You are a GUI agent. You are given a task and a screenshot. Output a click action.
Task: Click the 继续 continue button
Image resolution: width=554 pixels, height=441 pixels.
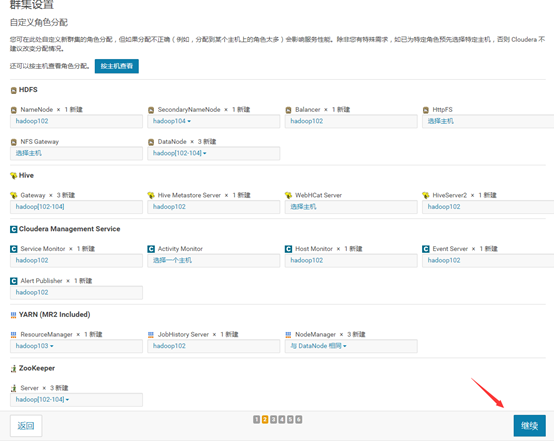click(x=529, y=426)
